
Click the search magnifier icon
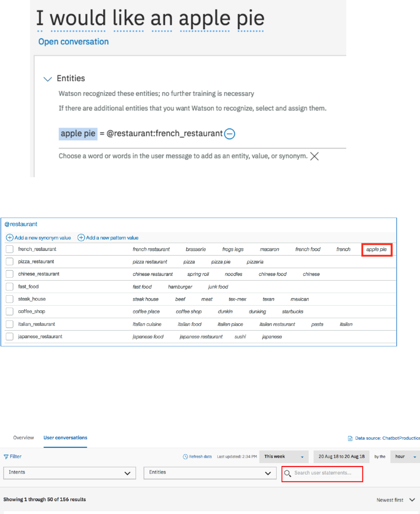(x=287, y=474)
